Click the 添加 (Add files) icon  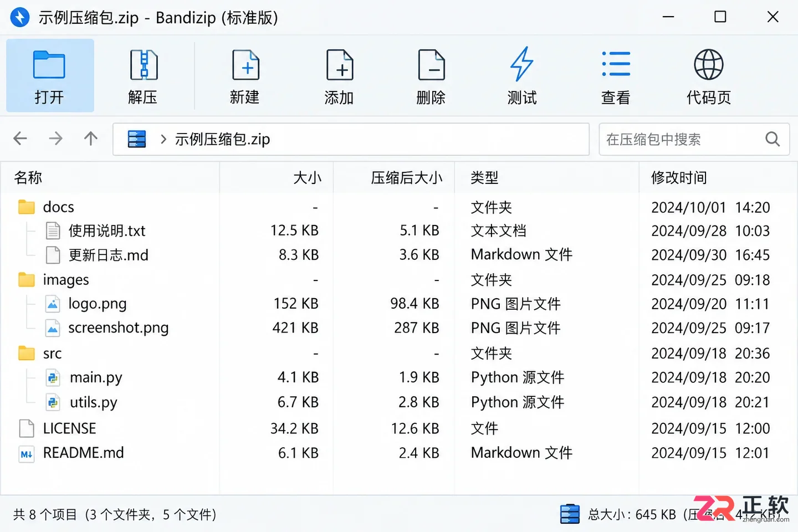click(340, 65)
